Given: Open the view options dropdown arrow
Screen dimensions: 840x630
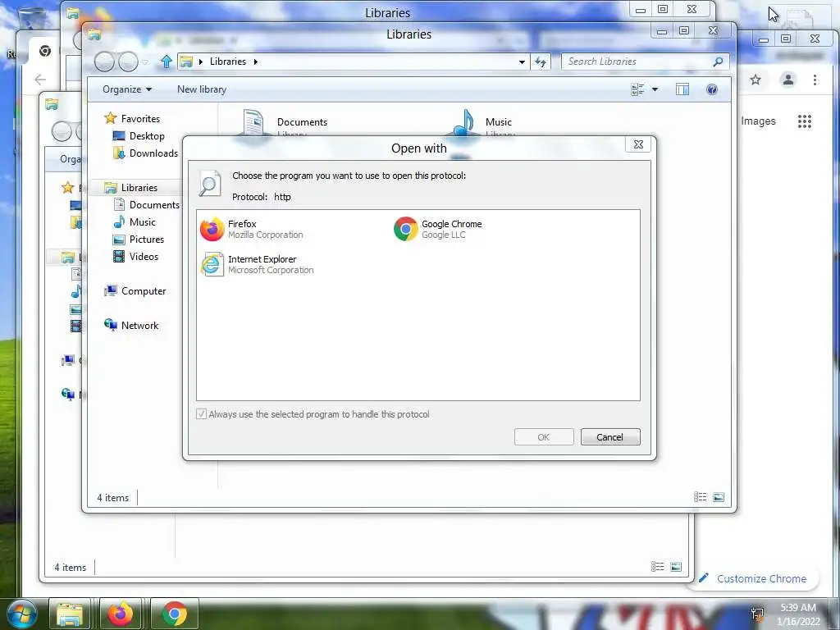Looking at the screenshot, I should click(655, 89).
